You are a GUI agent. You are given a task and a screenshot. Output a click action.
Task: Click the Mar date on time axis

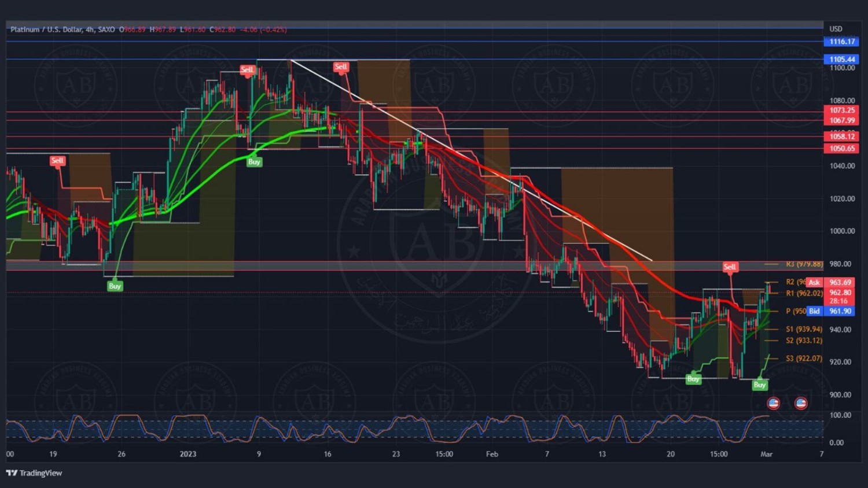pyautogui.click(x=766, y=454)
